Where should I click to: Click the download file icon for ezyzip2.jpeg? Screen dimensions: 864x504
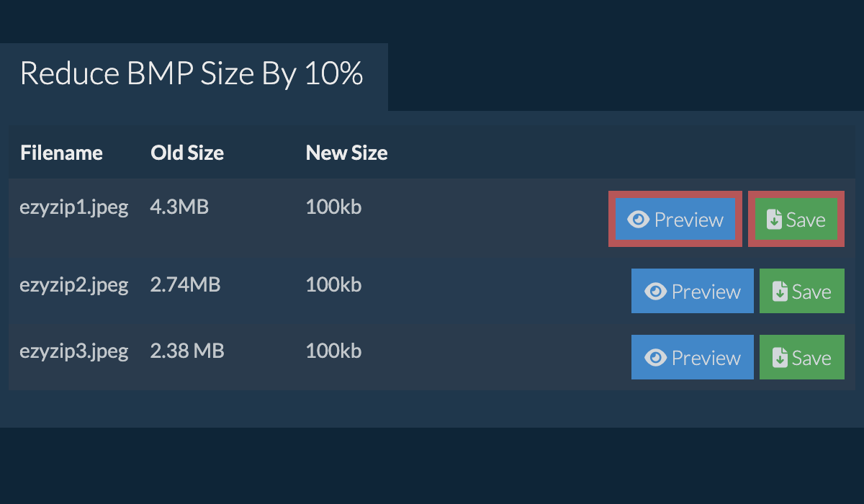780,292
